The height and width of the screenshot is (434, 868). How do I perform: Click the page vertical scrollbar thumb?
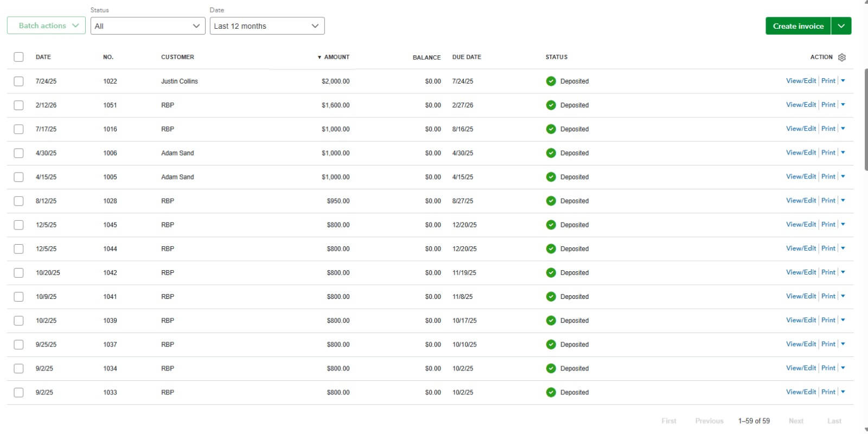tap(866, 119)
